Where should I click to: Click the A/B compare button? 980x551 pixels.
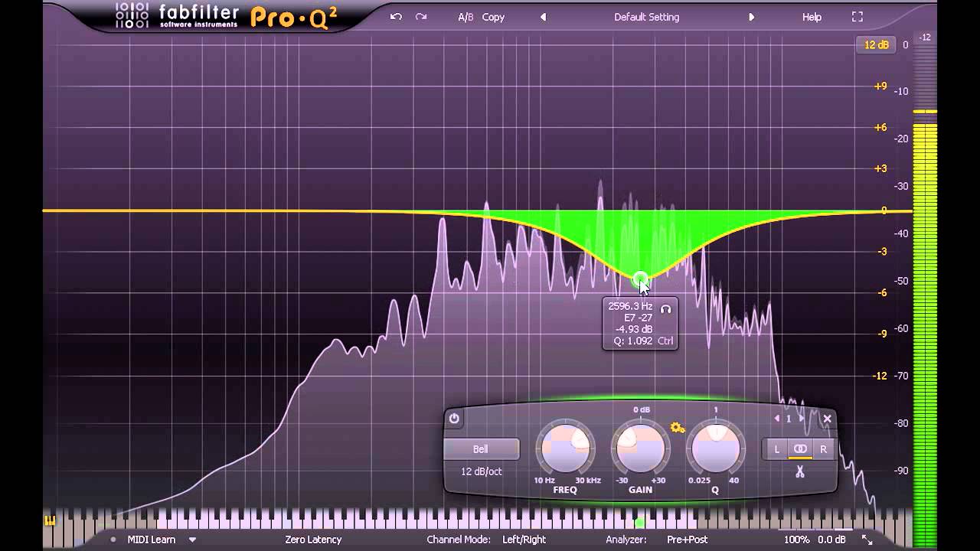pos(465,17)
